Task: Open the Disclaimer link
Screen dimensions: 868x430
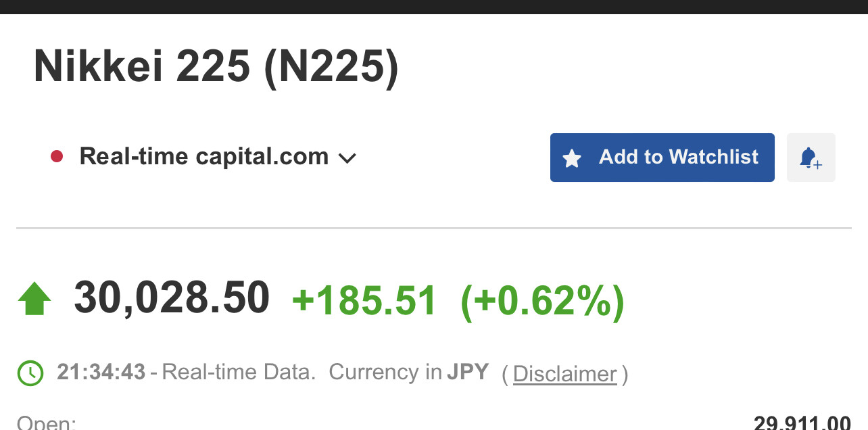Action: (564, 374)
